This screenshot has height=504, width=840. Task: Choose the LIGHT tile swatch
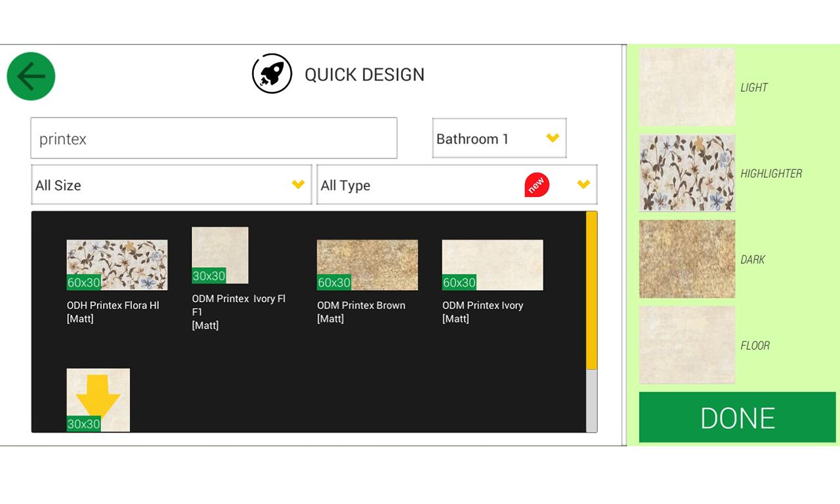coord(687,87)
